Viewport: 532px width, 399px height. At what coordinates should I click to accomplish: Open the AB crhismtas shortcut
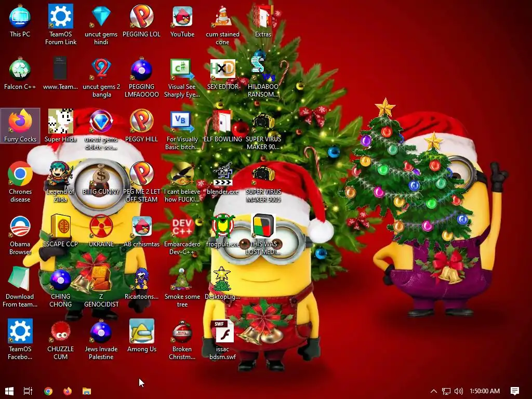(x=141, y=231)
